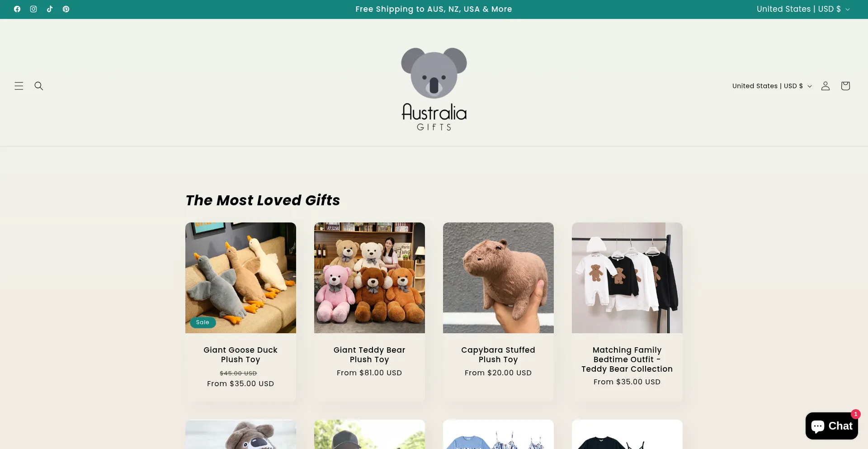Open the Capybara Stuffed Plush Toy title
Screen dimensions: 868x449
tap(498, 354)
